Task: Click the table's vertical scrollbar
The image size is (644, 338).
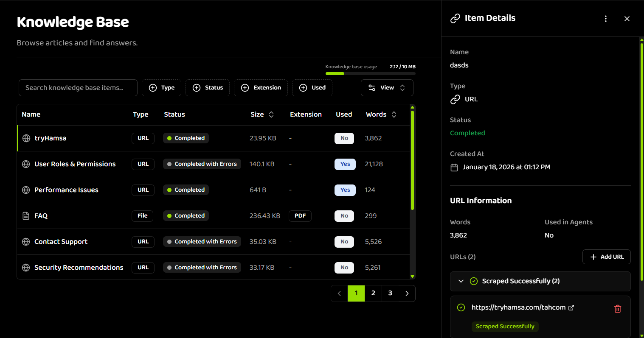Action: (412, 161)
